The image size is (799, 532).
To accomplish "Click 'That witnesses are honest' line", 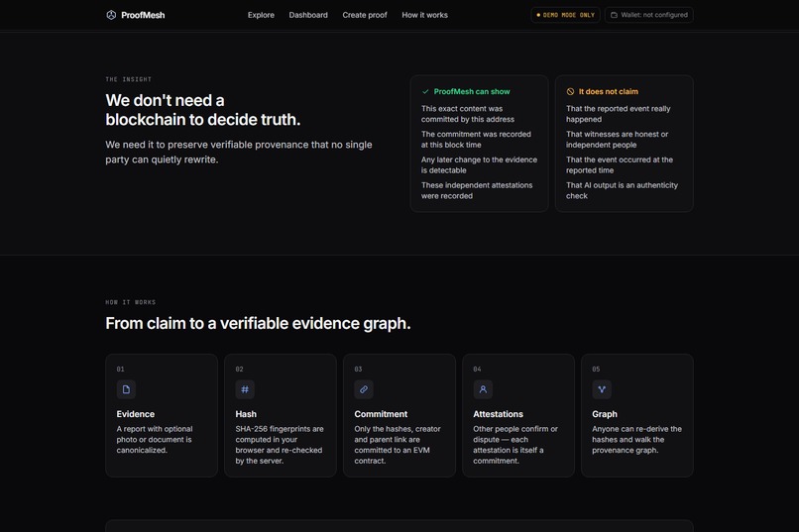I will click(x=617, y=140).
